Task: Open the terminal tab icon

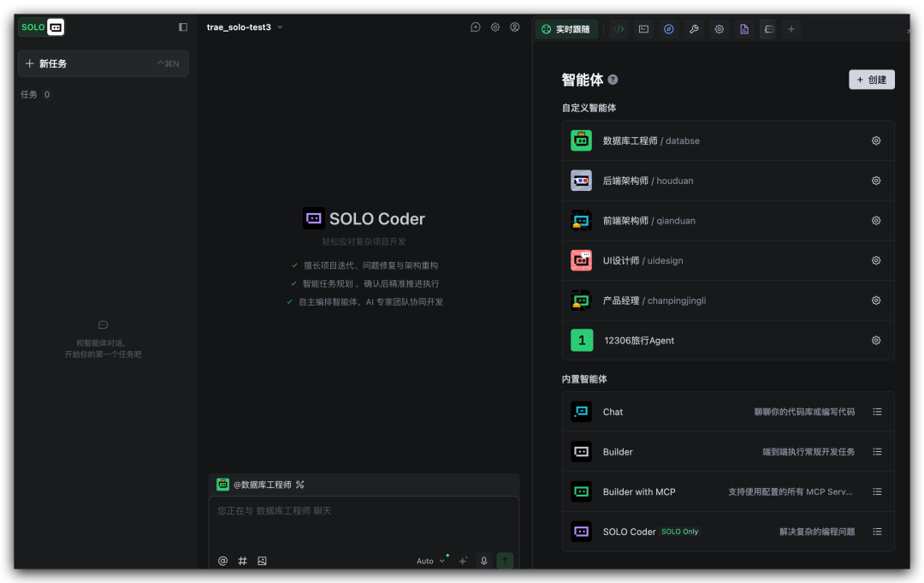Action: pyautogui.click(x=643, y=29)
